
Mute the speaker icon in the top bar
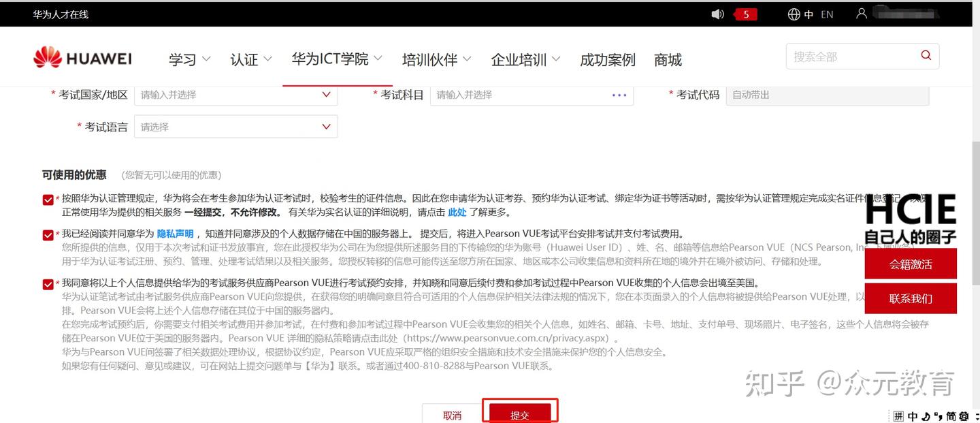tap(717, 14)
